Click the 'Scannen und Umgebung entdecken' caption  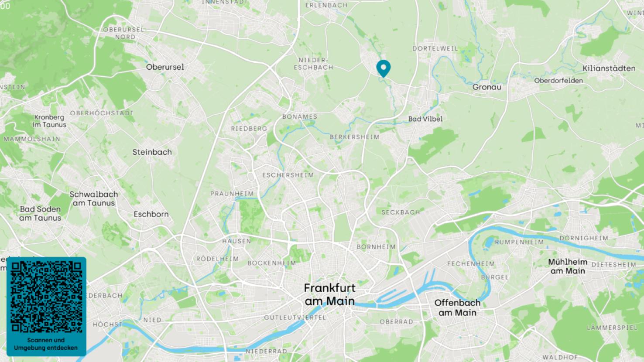coord(46,344)
